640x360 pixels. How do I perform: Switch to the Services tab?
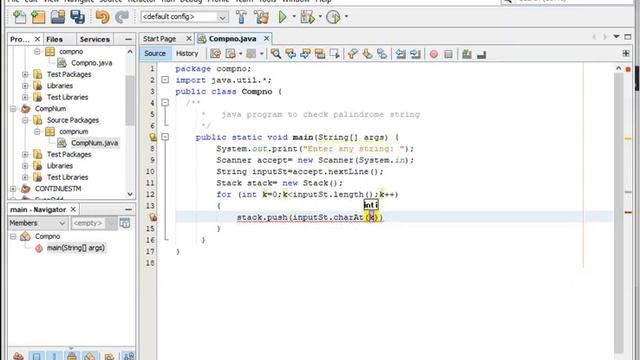point(95,39)
